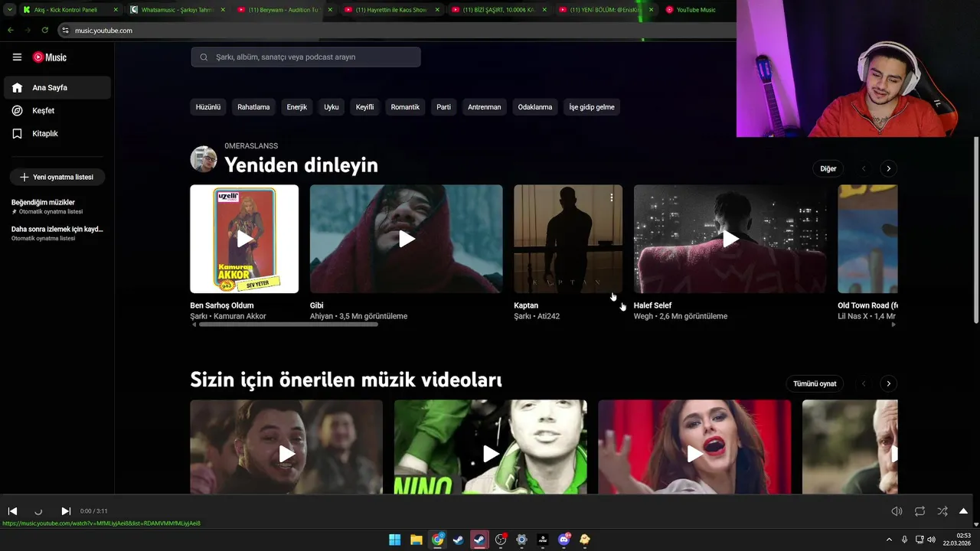The width and height of the screenshot is (980, 551).
Task: Skip to next track
Action: click(x=66, y=511)
